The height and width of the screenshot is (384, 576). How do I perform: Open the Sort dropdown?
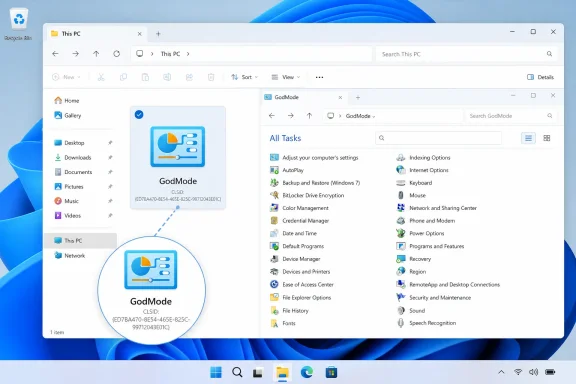(x=244, y=77)
